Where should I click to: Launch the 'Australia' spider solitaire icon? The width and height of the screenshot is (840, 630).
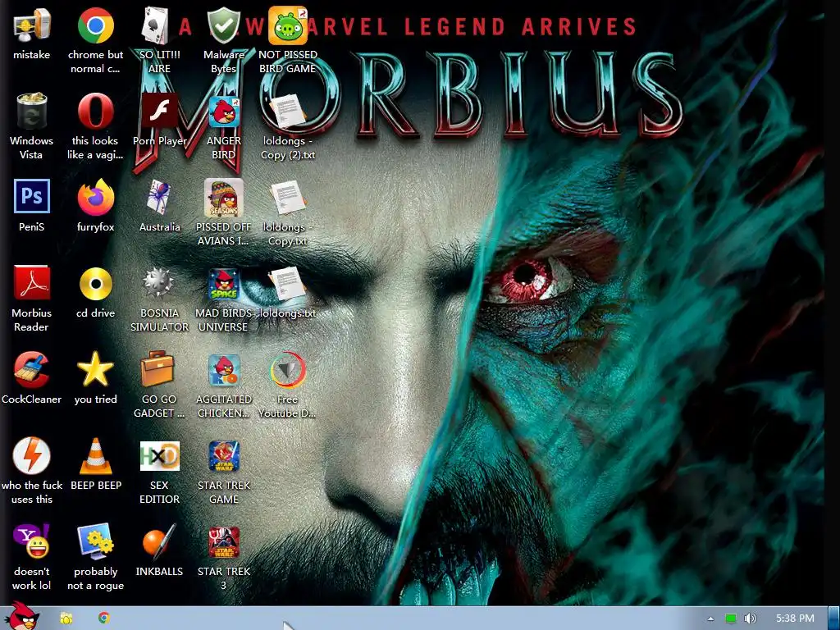tap(159, 197)
